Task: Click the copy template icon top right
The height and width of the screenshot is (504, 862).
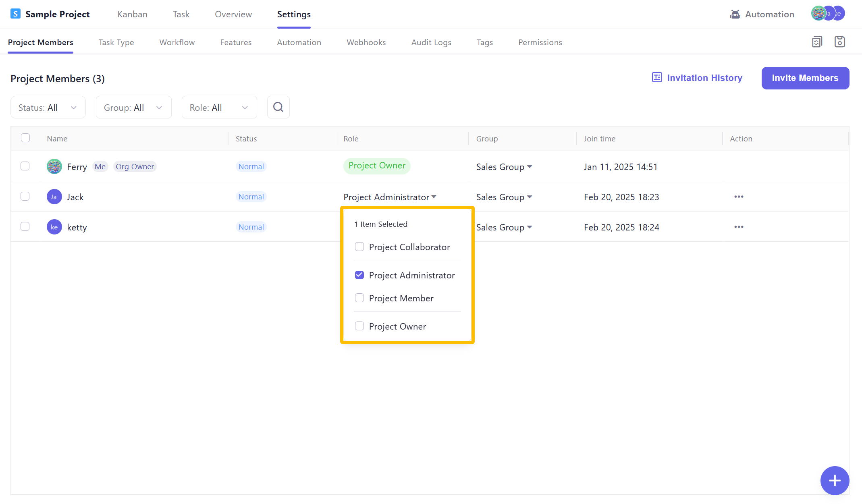Action: click(x=817, y=42)
